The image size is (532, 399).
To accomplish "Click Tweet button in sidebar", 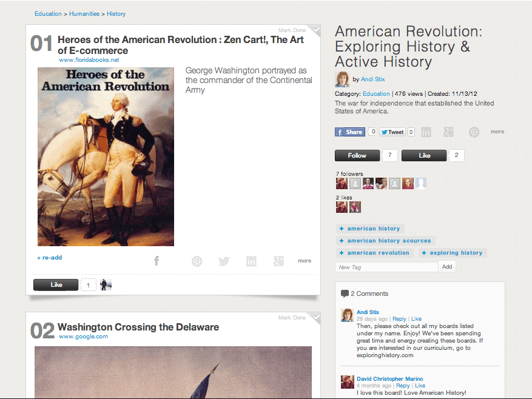I will (x=393, y=132).
